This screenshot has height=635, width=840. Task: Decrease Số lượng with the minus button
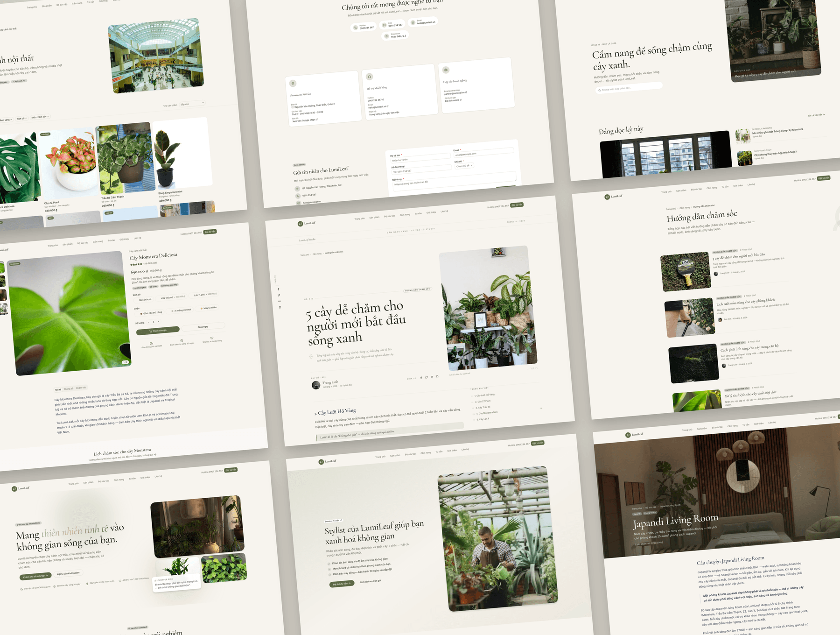(148, 322)
